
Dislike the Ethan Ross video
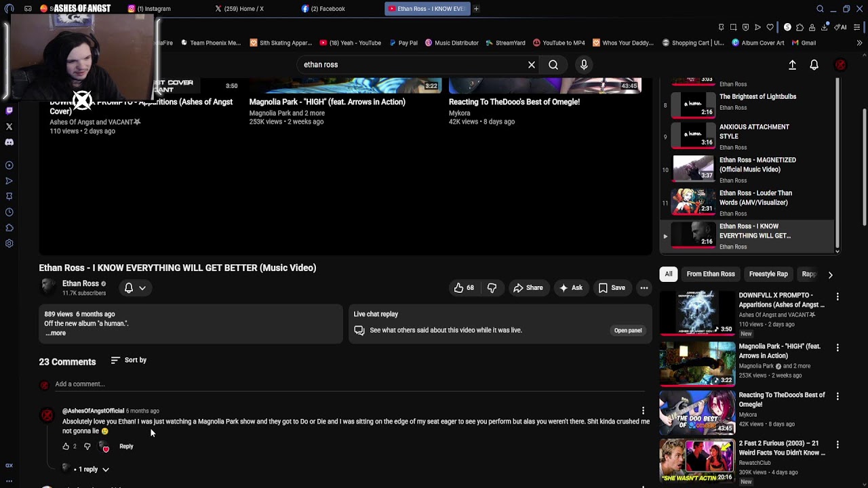tap(492, 288)
